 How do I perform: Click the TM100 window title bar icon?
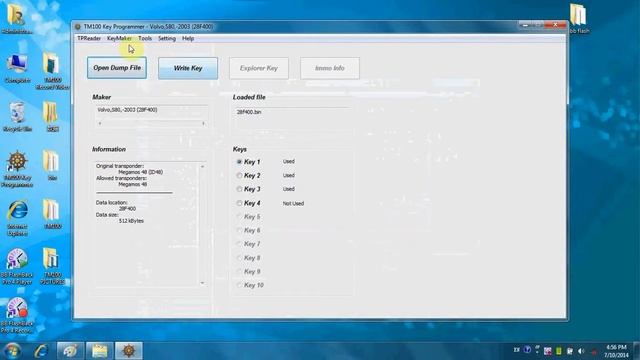click(78, 27)
